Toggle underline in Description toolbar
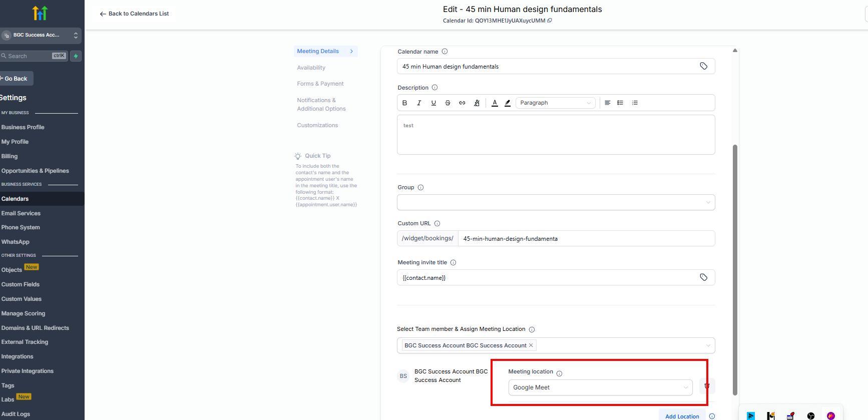 click(433, 103)
